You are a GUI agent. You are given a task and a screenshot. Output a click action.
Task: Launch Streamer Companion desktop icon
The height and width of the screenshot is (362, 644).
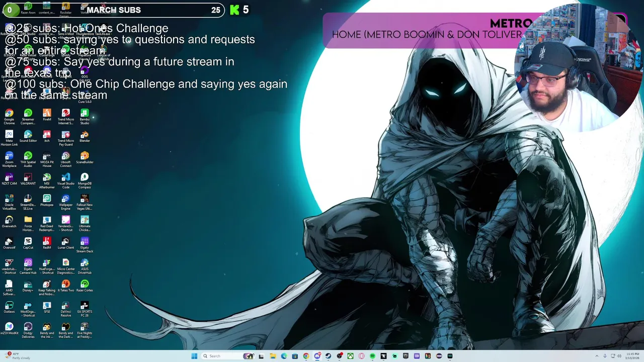28,117
